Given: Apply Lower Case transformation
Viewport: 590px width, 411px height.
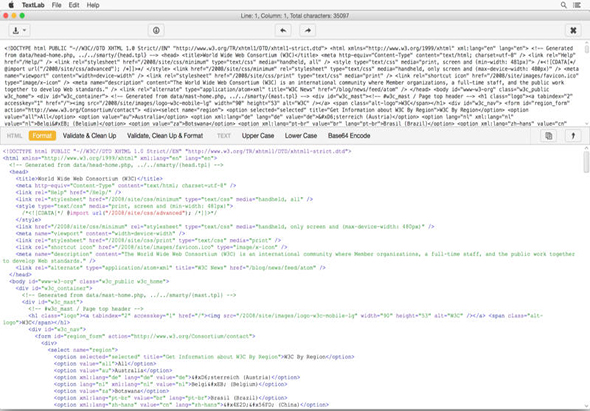Looking at the screenshot, I should 301,136.
